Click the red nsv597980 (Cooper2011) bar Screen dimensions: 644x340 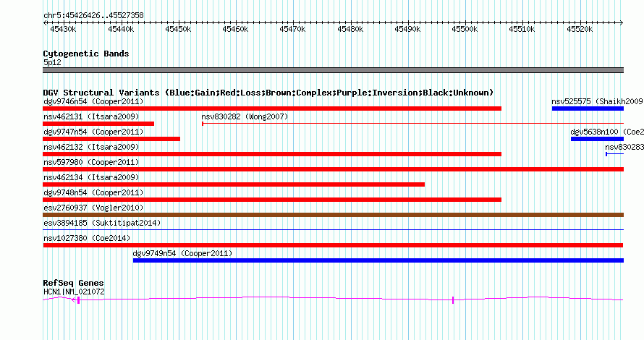tap(333, 169)
